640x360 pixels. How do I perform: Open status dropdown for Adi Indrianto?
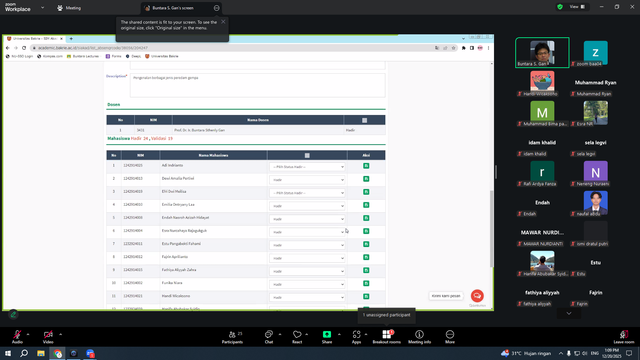[x=307, y=167]
